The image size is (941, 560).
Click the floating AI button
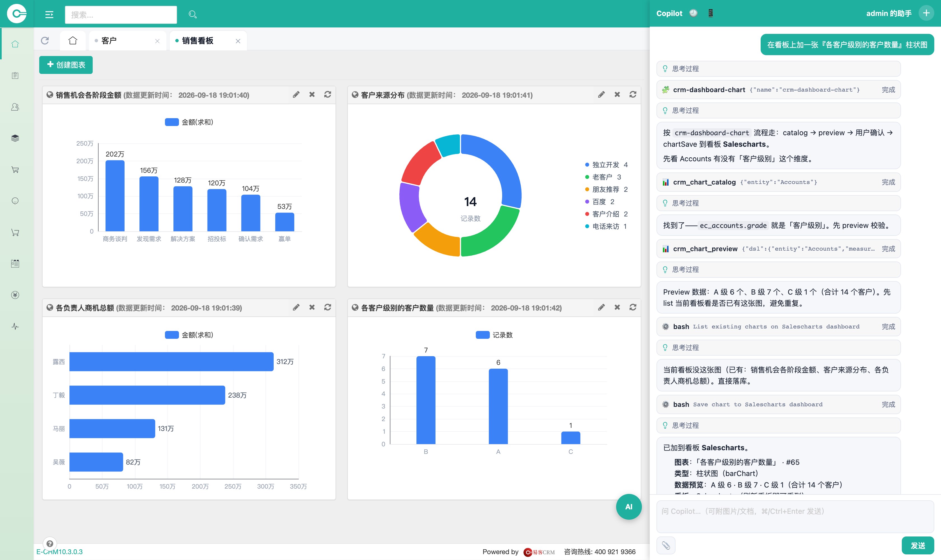(x=629, y=507)
